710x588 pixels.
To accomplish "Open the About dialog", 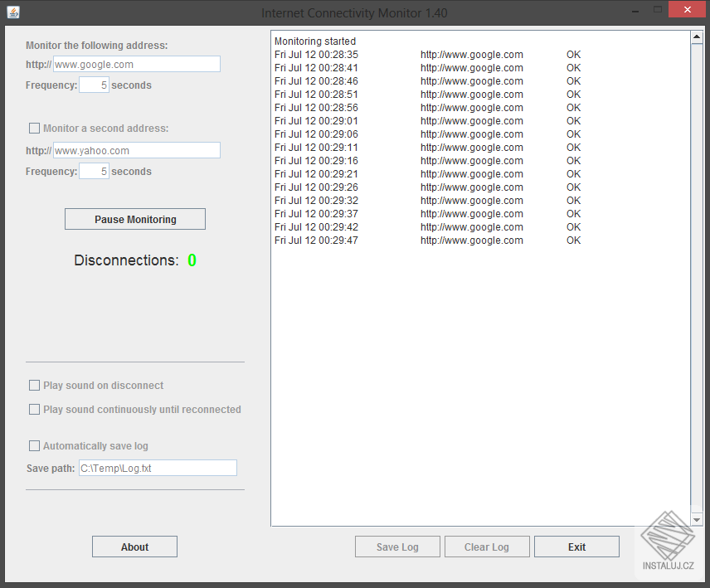I will coord(134,546).
